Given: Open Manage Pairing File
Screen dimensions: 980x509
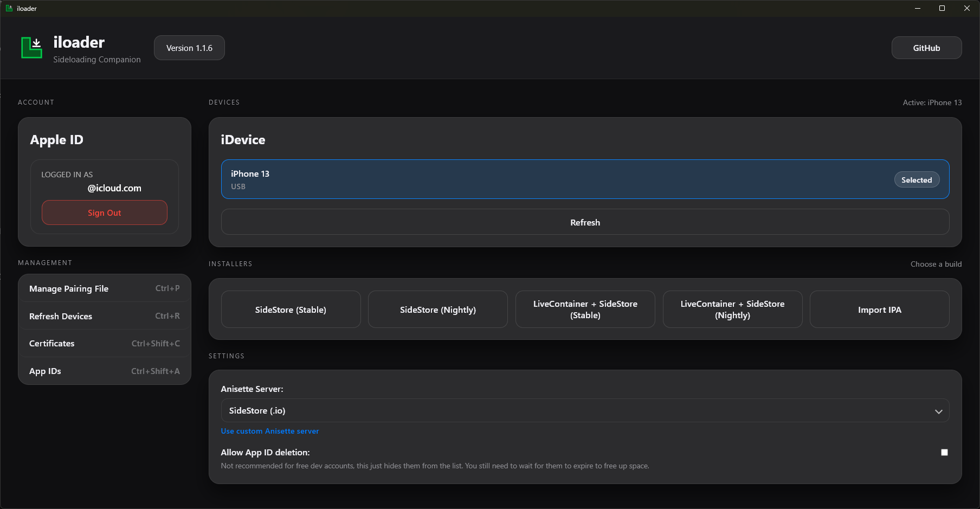Looking at the screenshot, I should point(104,288).
